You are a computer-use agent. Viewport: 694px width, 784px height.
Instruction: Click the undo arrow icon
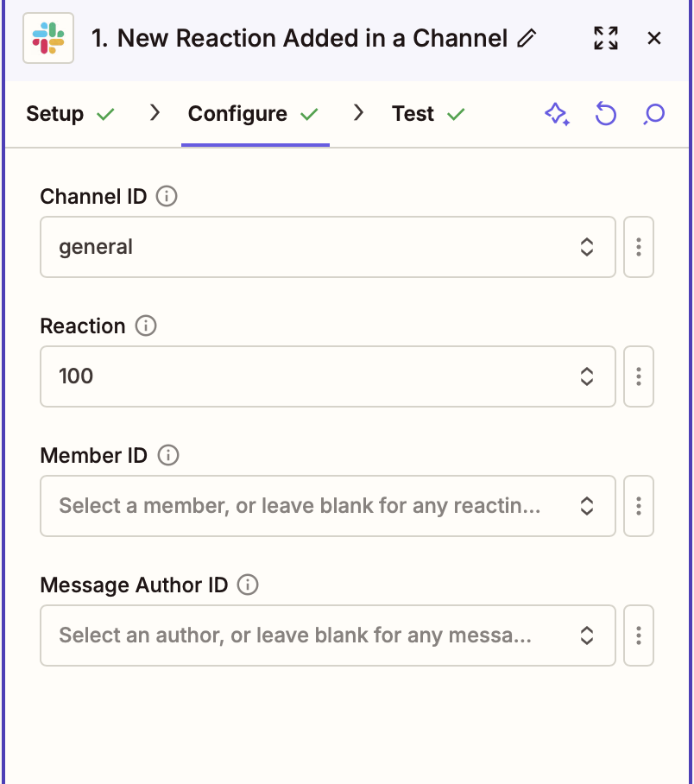(606, 114)
